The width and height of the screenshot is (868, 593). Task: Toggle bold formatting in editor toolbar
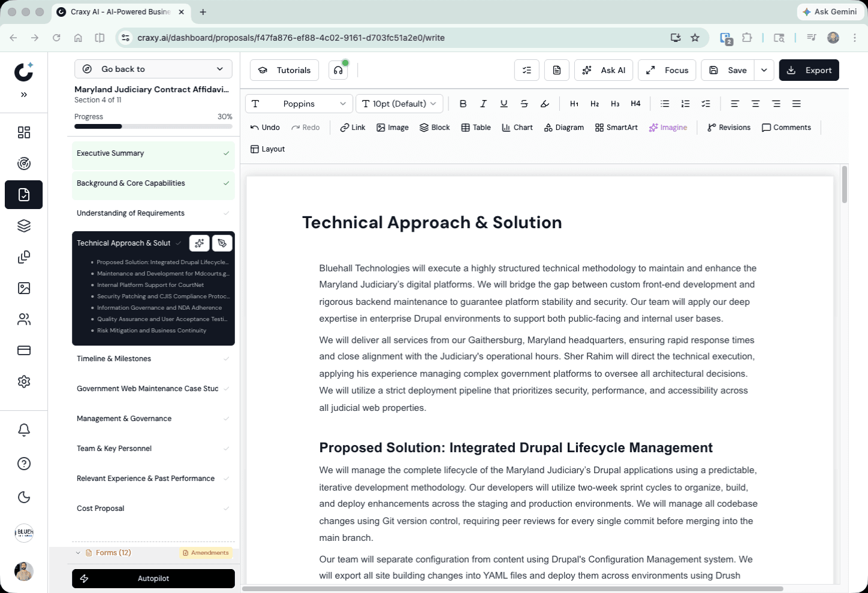(x=463, y=104)
